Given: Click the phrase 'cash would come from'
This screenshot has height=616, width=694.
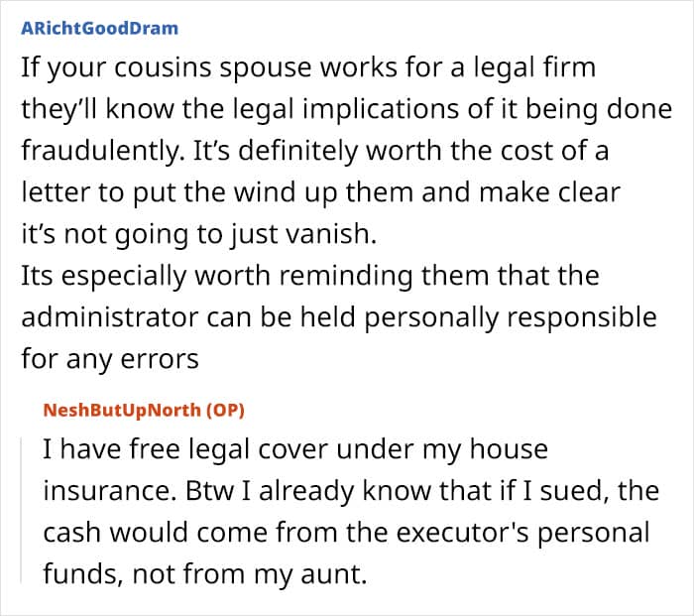Looking at the screenshot, I should pyautogui.click(x=190, y=533).
